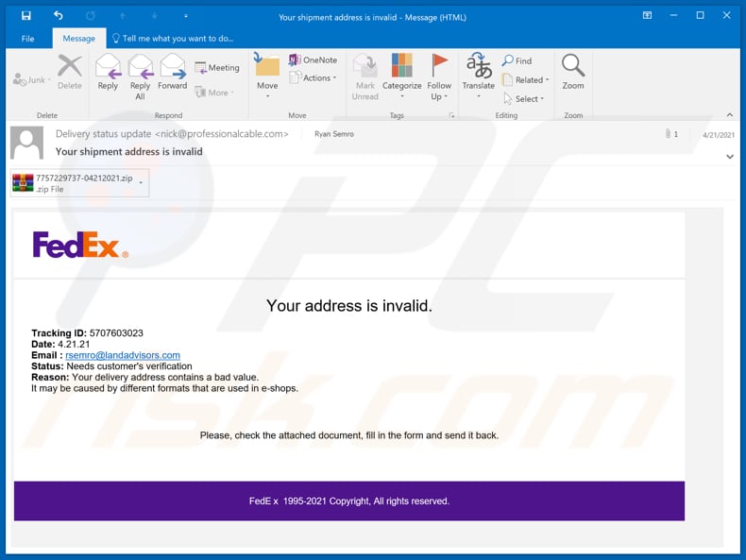Image resolution: width=746 pixels, height=560 pixels.
Task: Mark the message as Unread
Action: pyautogui.click(x=365, y=77)
